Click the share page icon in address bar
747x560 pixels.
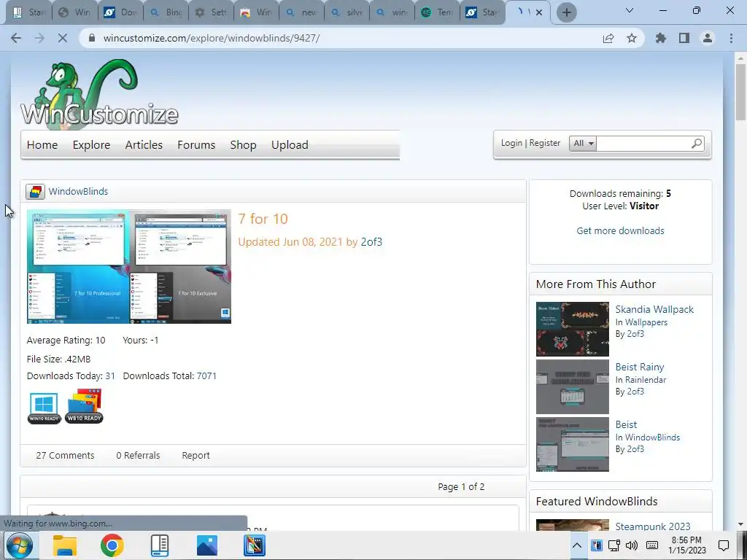(x=608, y=38)
